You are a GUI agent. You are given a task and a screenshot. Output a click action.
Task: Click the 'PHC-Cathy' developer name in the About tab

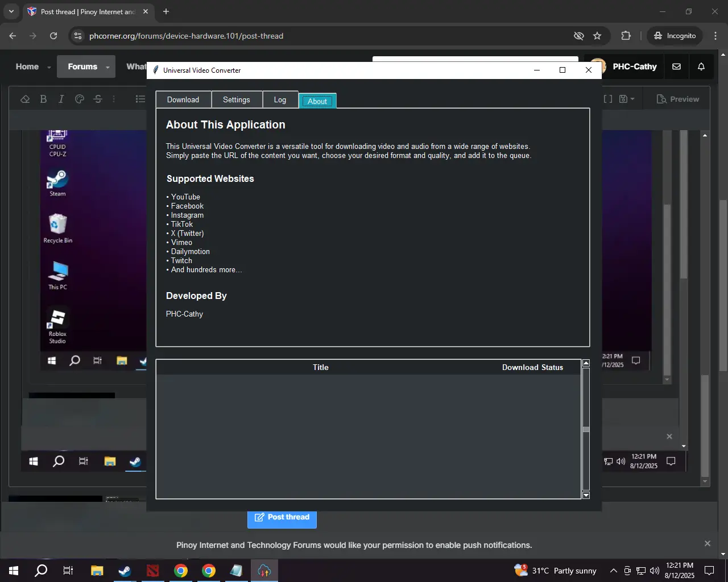coord(184,314)
